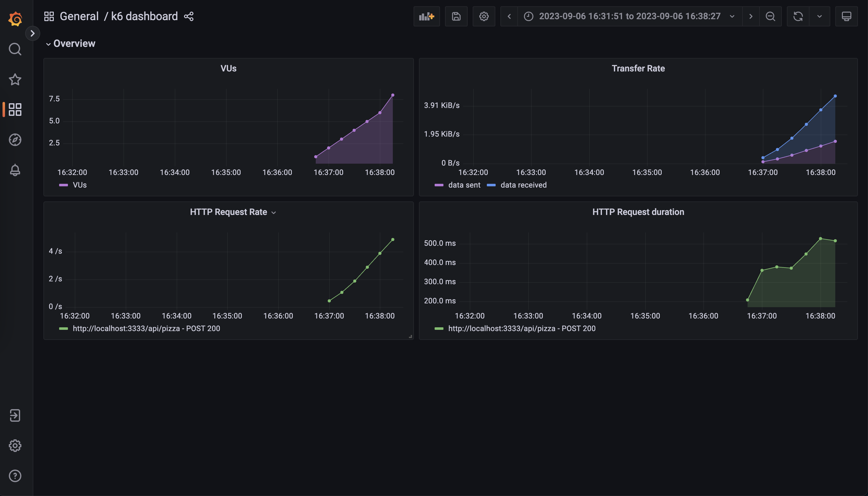Image resolution: width=868 pixels, height=496 pixels.
Task: Open the time range picker
Action: pos(629,16)
